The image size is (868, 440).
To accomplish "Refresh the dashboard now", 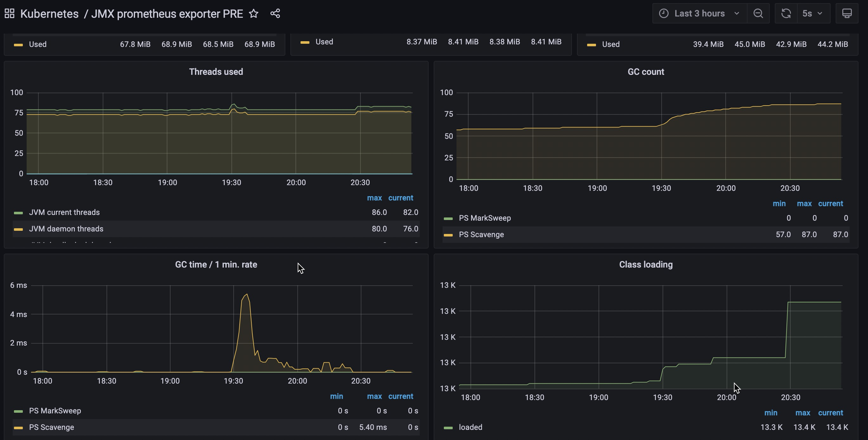I will [786, 14].
